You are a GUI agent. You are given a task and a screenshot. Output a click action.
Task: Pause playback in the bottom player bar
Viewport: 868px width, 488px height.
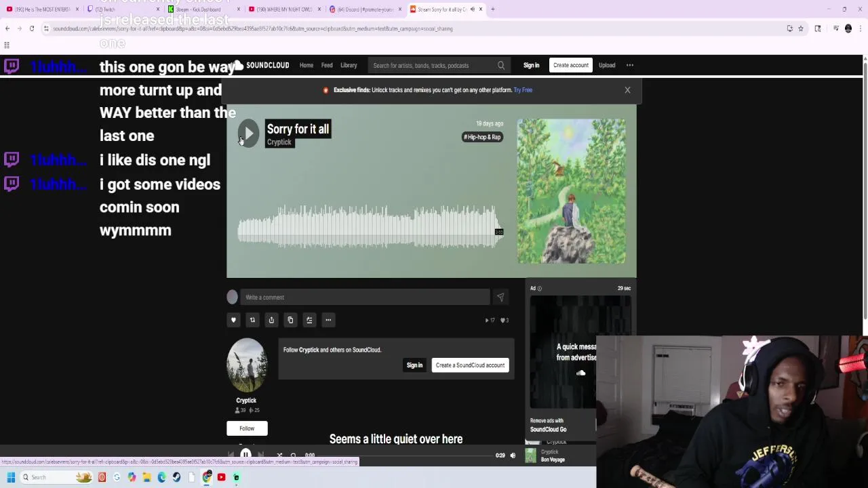tap(245, 455)
